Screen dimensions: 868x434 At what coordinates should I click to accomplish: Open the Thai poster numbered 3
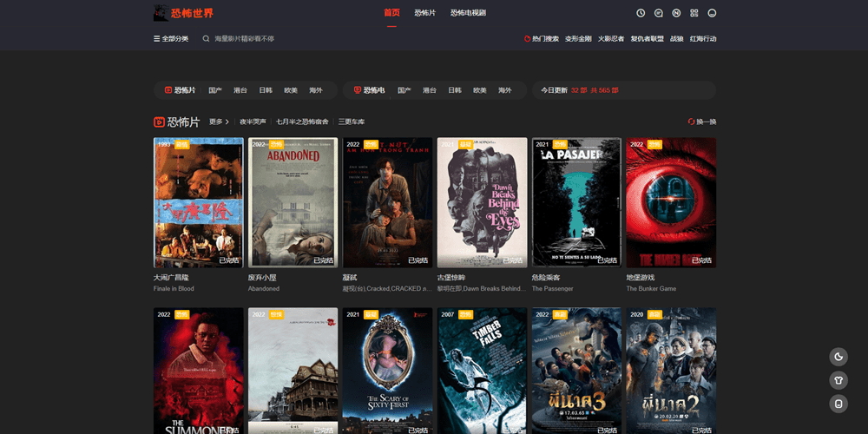click(x=577, y=371)
